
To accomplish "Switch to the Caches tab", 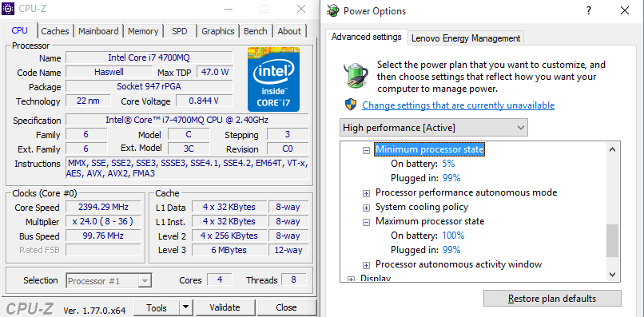I will pos(55,31).
